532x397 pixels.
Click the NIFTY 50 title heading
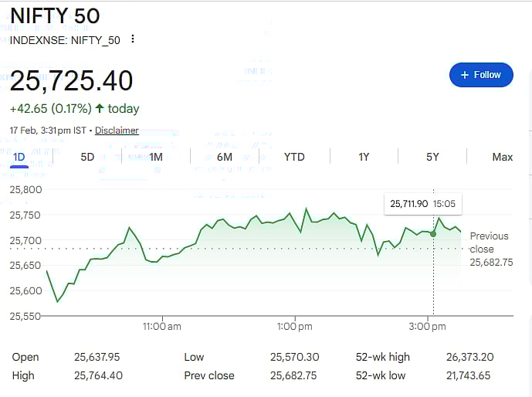click(x=55, y=15)
